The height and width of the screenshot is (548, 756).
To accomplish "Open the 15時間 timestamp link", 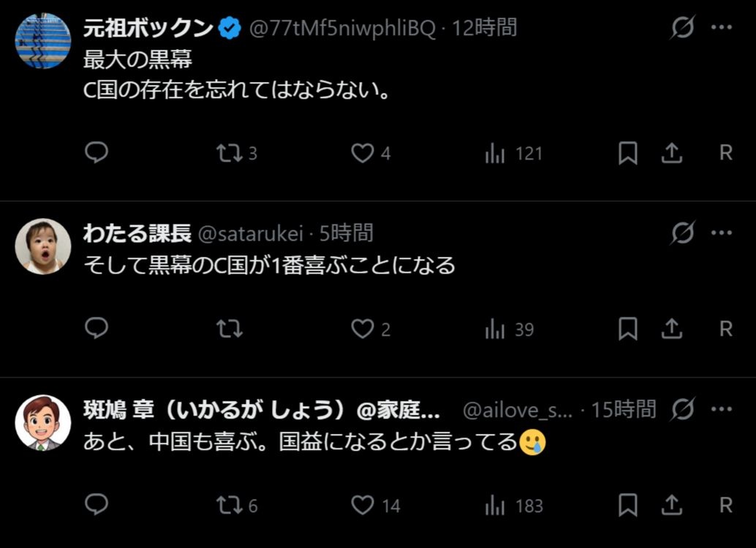I will point(624,410).
